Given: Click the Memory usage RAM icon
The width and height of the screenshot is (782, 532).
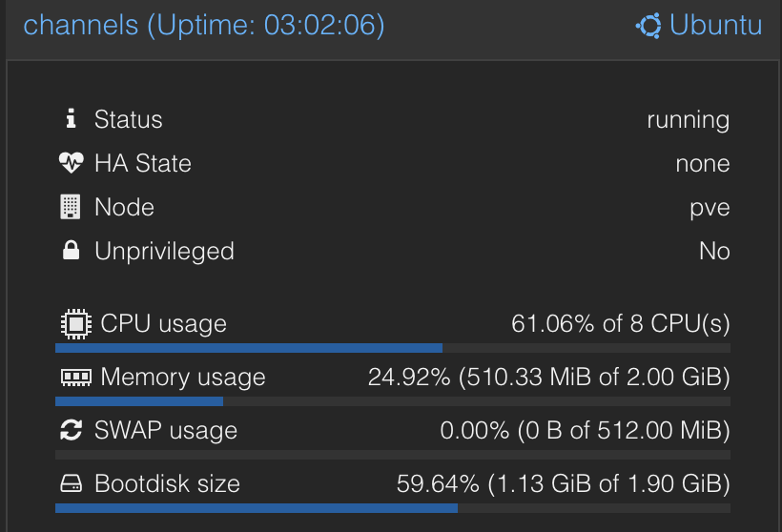Looking at the screenshot, I should point(75,378).
